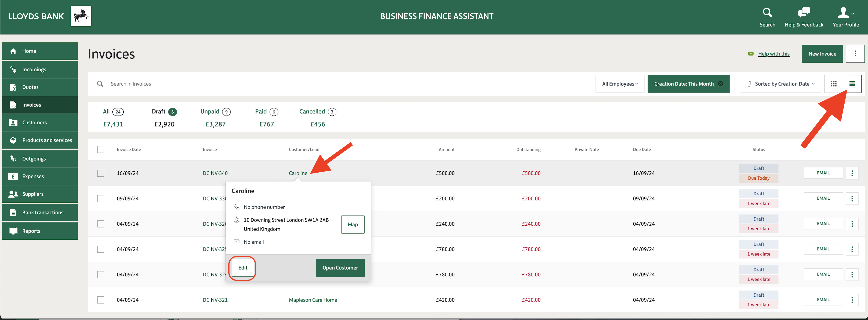Switch to list view icon
The width and height of the screenshot is (868, 320).
tap(852, 84)
